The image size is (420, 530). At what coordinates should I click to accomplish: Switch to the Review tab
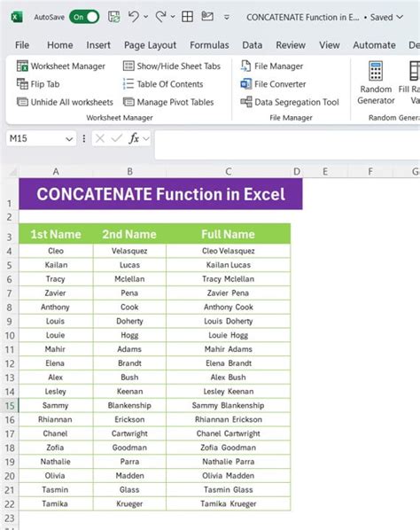point(291,45)
